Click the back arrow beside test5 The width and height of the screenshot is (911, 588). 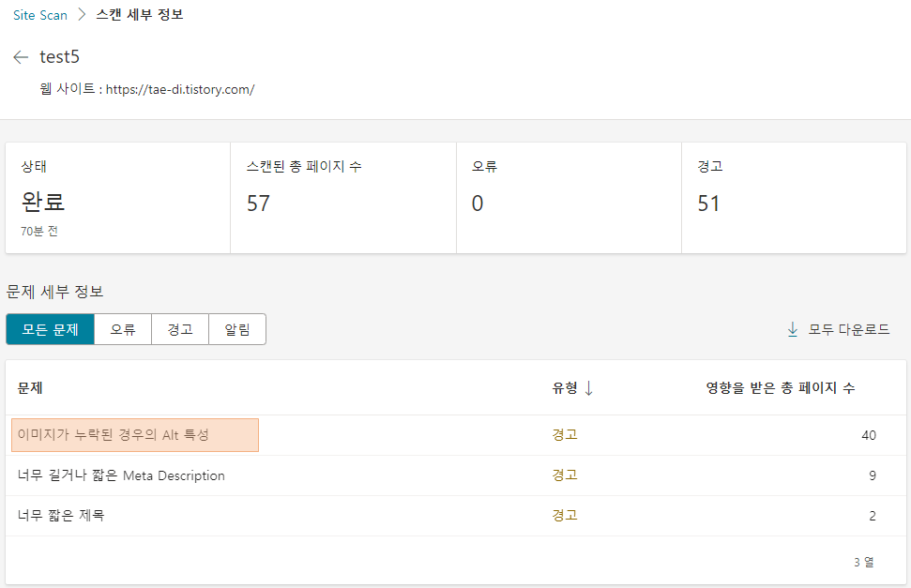point(20,57)
